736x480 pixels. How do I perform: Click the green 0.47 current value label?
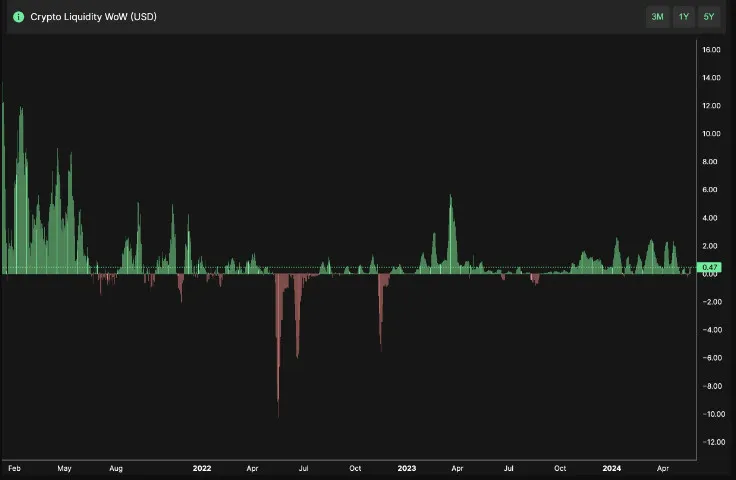(x=711, y=267)
